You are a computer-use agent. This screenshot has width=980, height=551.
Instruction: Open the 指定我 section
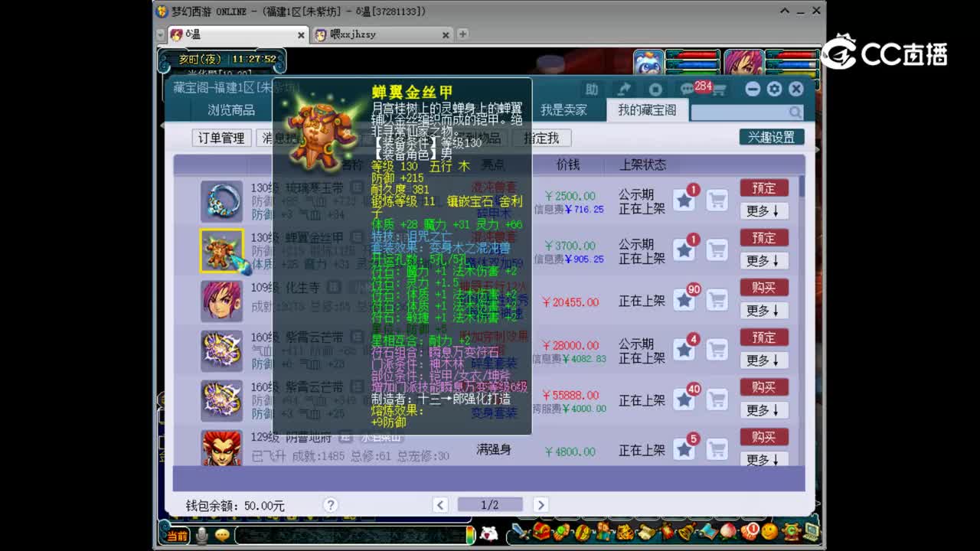(x=541, y=138)
